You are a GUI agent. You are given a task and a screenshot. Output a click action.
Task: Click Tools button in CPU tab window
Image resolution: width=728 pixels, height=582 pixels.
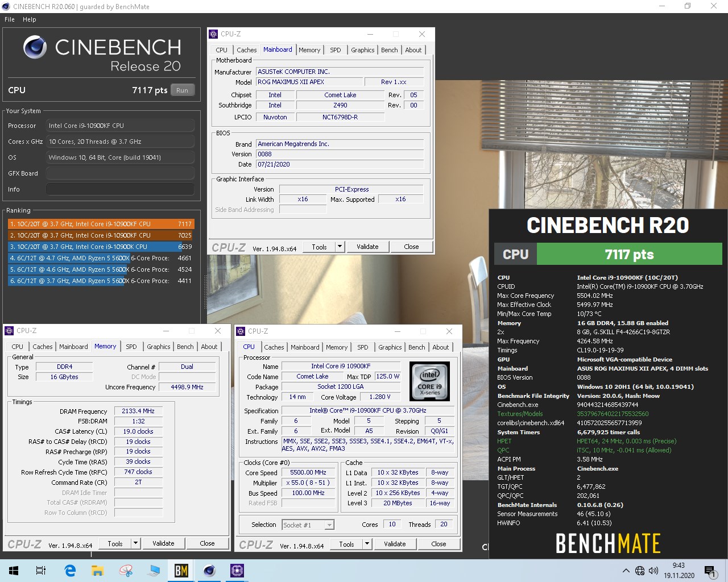pos(347,544)
